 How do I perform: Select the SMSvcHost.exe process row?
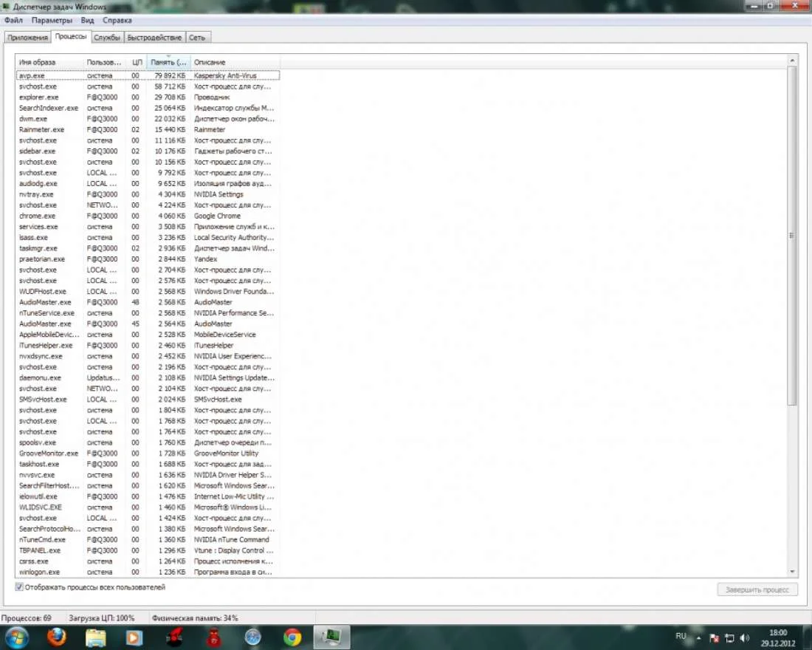tap(148, 400)
